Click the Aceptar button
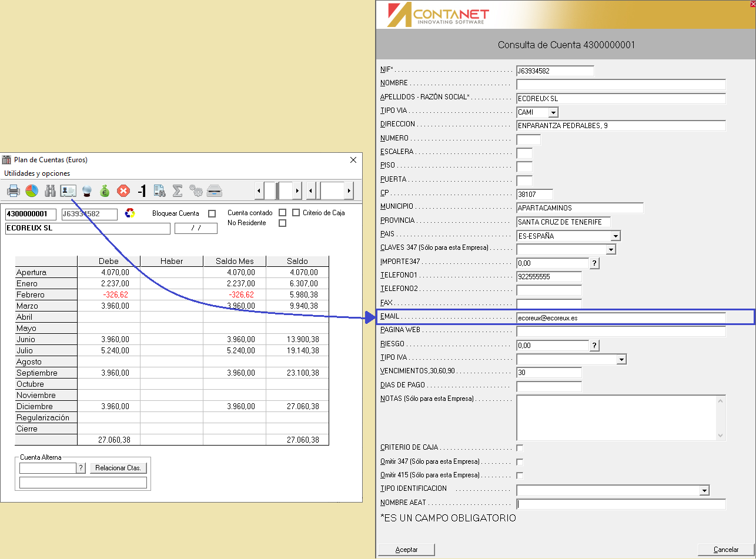756x559 pixels. 406,550
